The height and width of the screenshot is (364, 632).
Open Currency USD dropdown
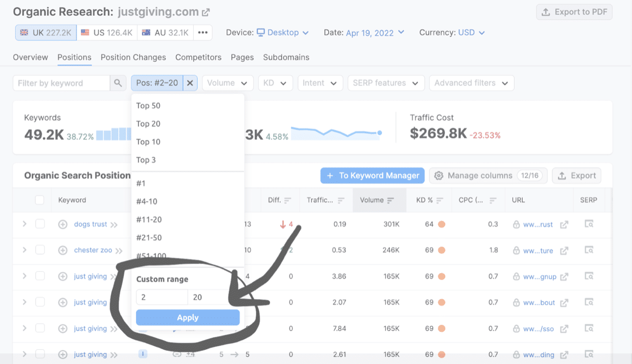(x=471, y=33)
